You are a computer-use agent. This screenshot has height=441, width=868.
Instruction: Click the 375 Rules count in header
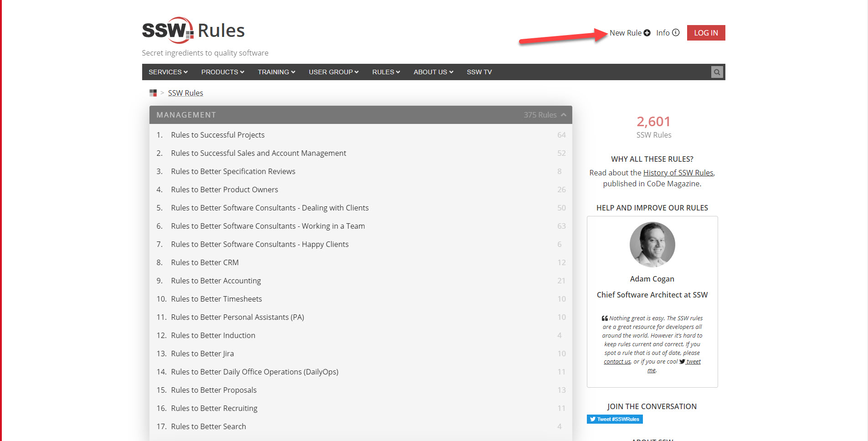click(x=540, y=115)
